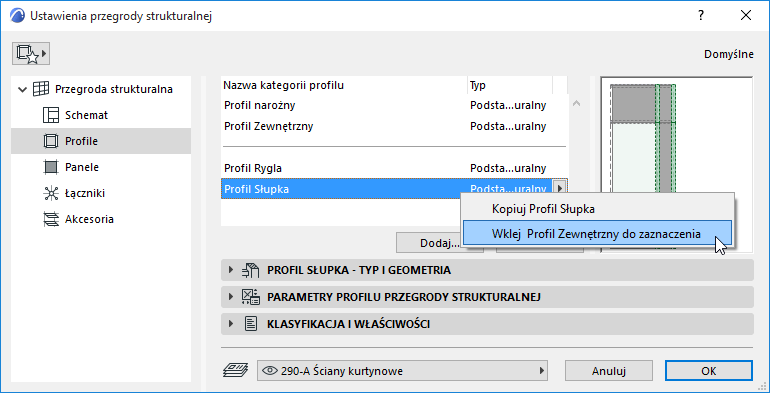Click the Dodaj... button
This screenshot has width=770, height=393.
click(439, 243)
